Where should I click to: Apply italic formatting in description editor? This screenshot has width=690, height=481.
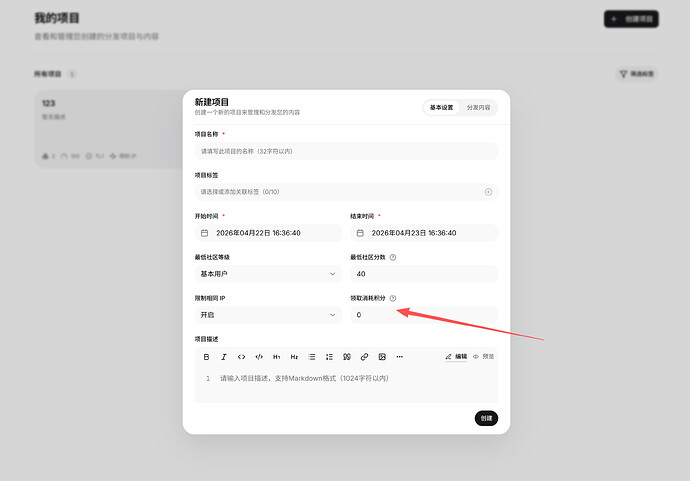(x=224, y=357)
